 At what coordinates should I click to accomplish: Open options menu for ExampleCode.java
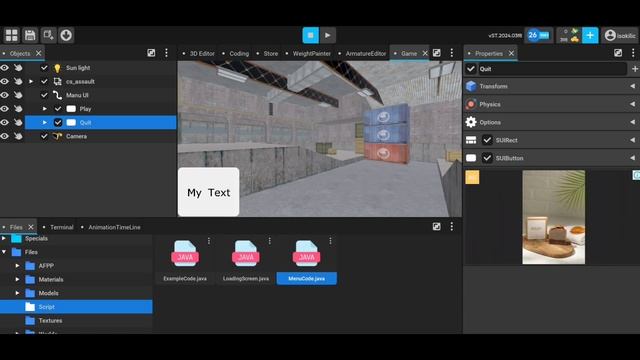(209, 241)
